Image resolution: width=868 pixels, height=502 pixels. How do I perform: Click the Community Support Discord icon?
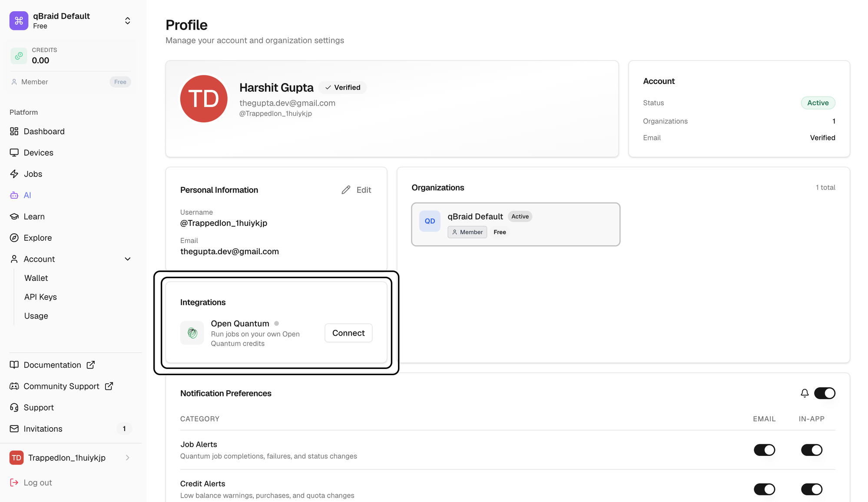coord(14,386)
